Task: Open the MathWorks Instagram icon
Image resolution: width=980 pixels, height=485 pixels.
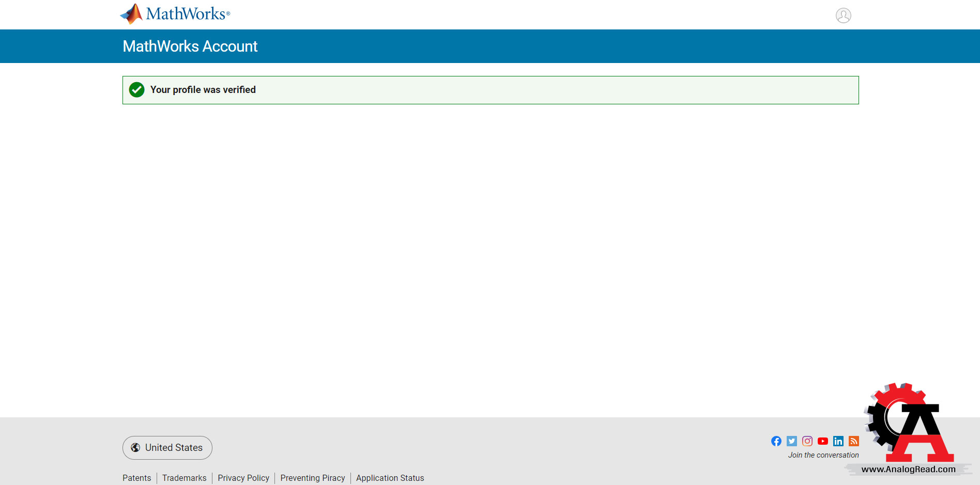Action: click(807, 441)
